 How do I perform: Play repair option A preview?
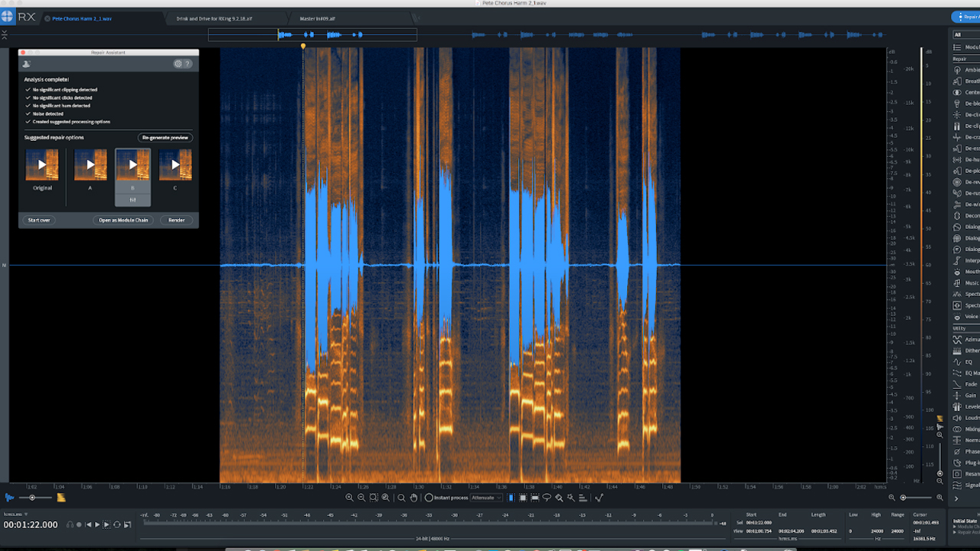point(90,165)
